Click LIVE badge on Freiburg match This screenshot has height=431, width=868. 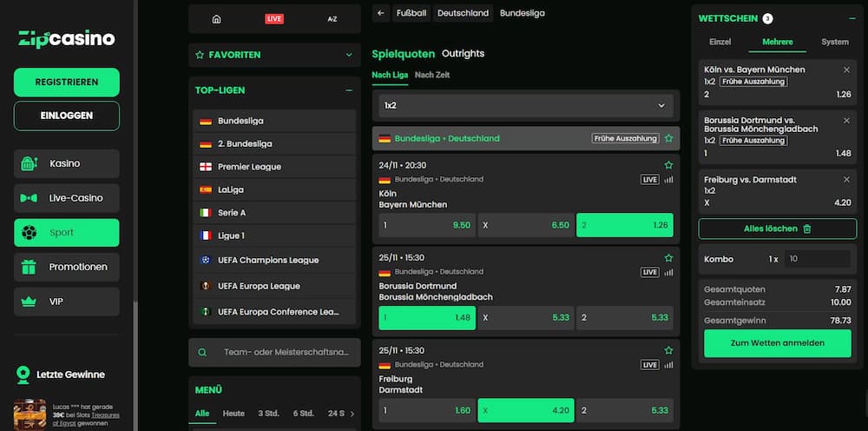(x=650, y=364)
